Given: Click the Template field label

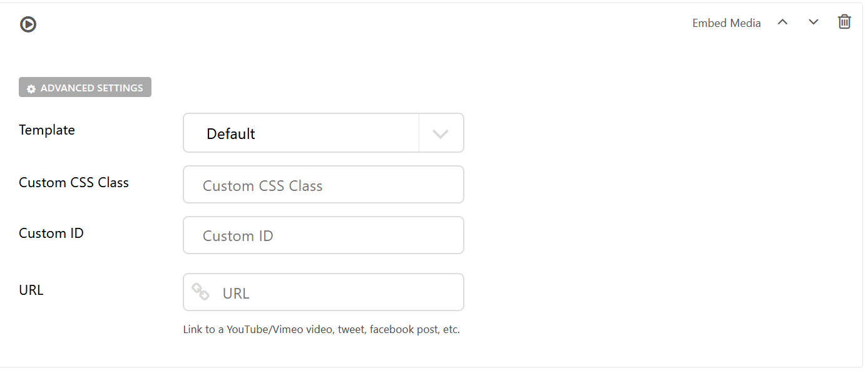Looking at the screenshot, I should coord(47,130).
